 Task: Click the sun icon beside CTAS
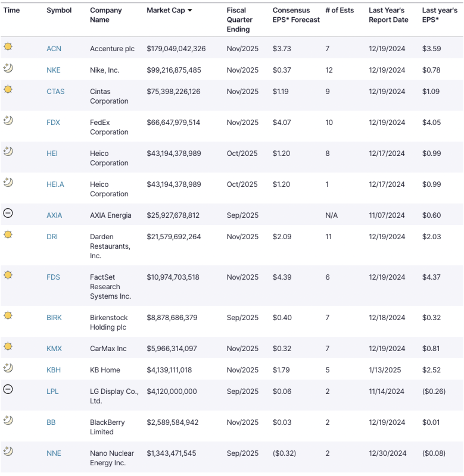coord(8,90)
